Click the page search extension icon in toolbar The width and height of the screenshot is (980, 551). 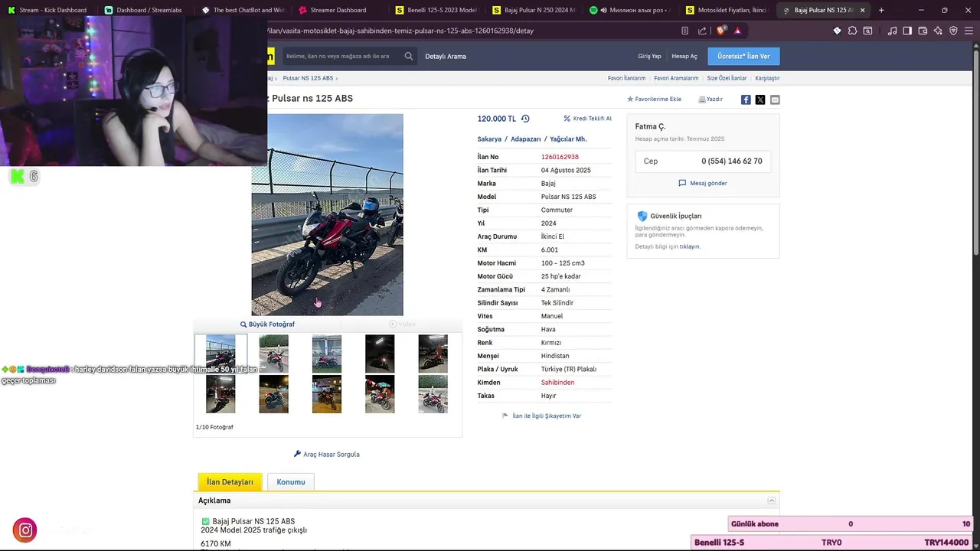(x=867, y=31)
